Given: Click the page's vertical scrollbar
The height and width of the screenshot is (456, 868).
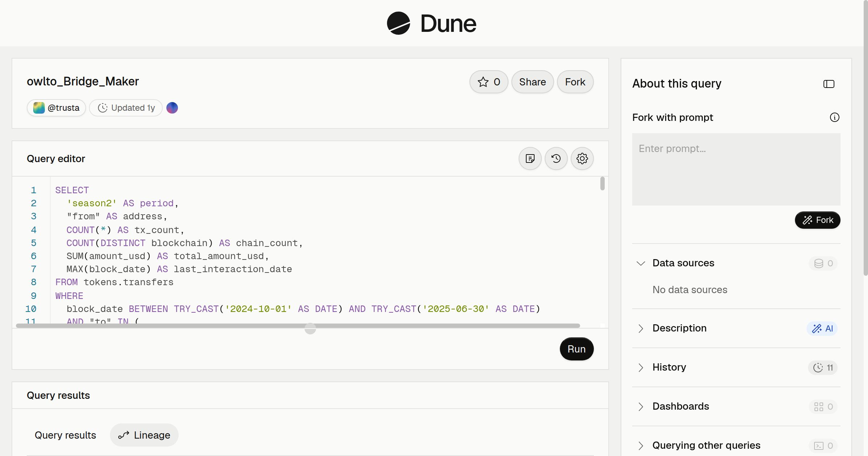Looking at the screenshot, I should pos(865,138).
